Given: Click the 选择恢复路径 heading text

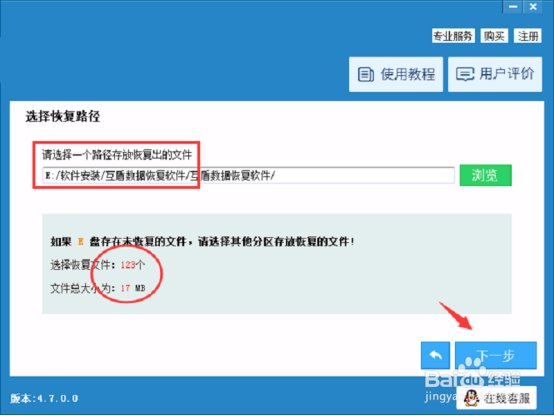Looking at the screenshot, I should coord(63,116).
